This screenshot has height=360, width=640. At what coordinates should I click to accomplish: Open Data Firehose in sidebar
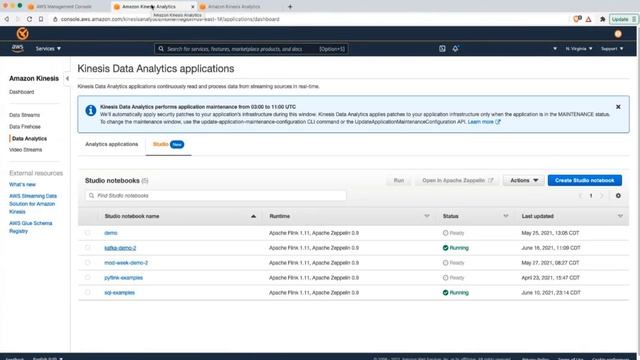[x=25, y=127]
